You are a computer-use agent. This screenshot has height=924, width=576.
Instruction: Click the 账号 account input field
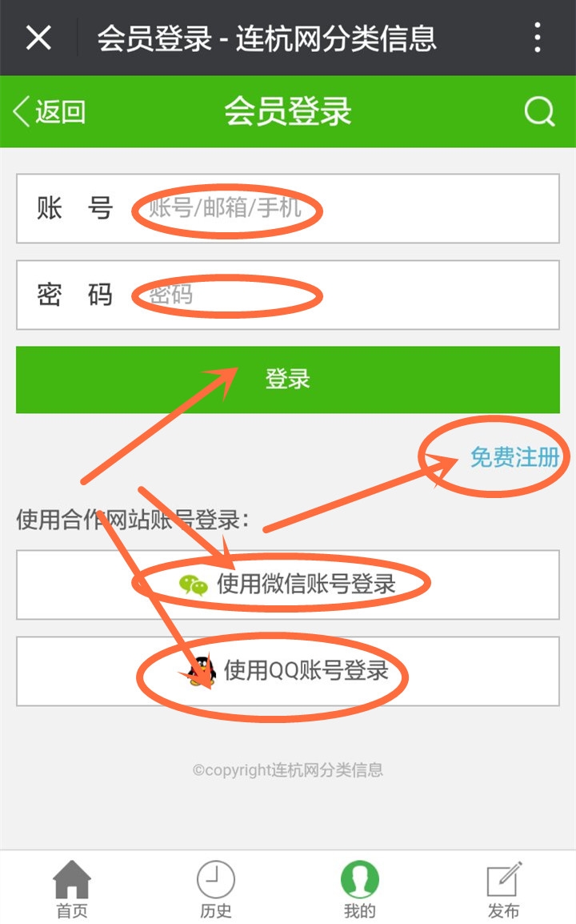coord(287,209)
